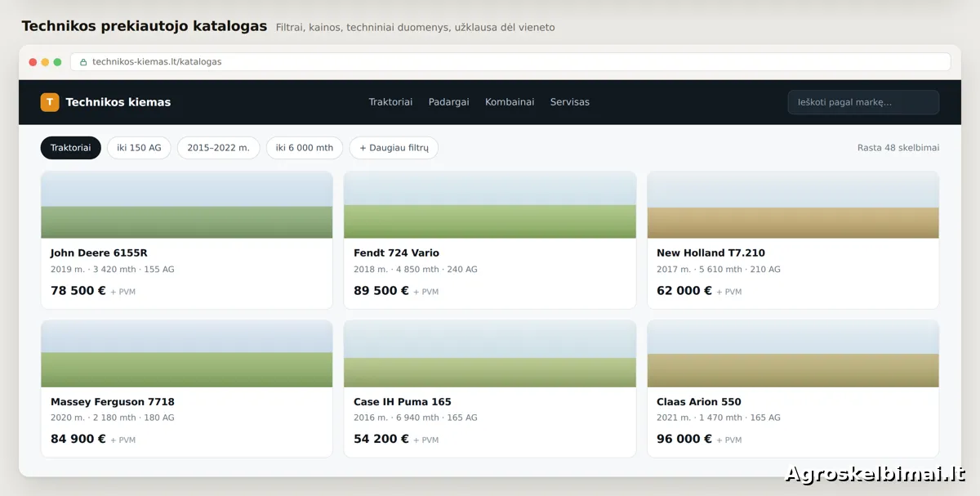
Task: Click the John Deere 6155R title
Action: (x=99, y=253)
